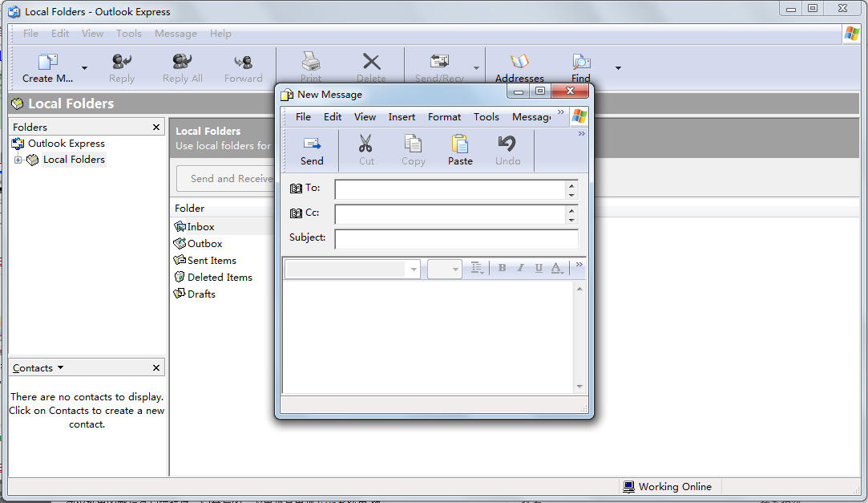
Task: Click the paragraph formatting numbering icon
Action: pos(477,268)
